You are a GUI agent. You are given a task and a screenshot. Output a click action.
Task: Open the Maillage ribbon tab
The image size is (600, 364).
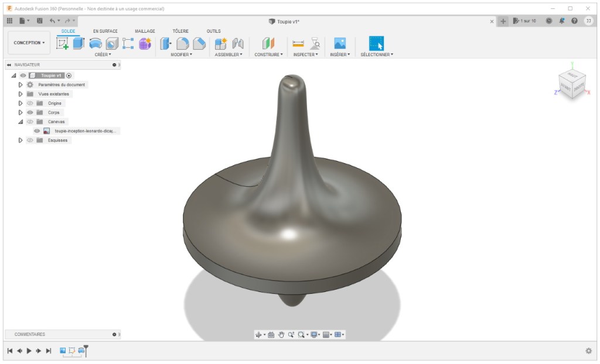pyautogui.click(x=144, y=31)
